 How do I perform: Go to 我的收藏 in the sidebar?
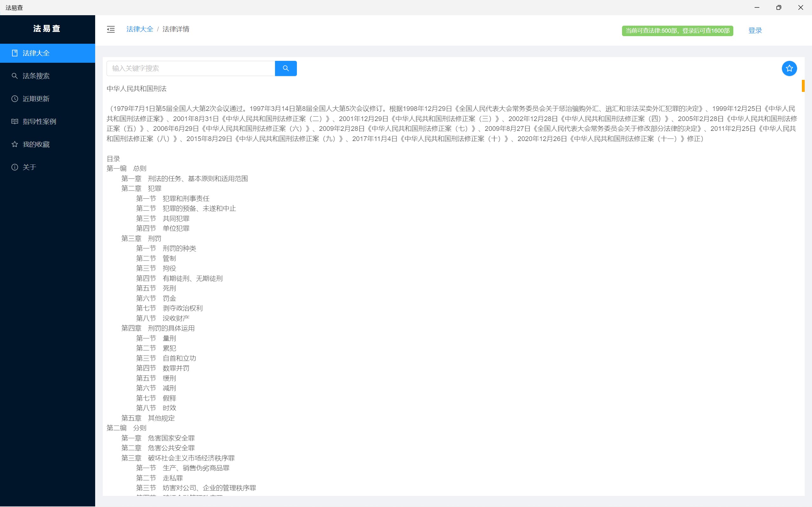[36, 144]
